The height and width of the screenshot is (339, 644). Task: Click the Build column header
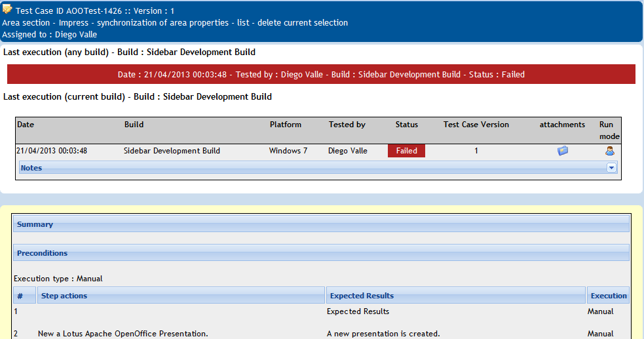point(134,125)
